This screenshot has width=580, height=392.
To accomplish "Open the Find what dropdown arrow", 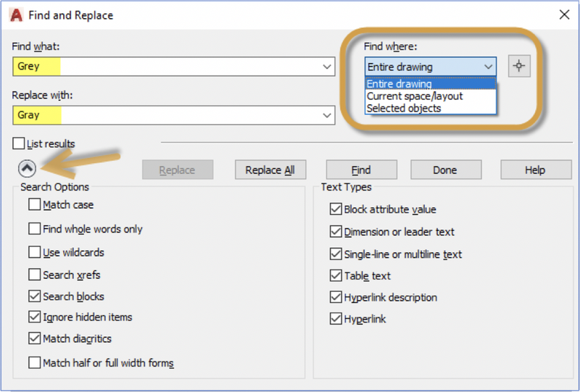I will [x=327, y=67].
